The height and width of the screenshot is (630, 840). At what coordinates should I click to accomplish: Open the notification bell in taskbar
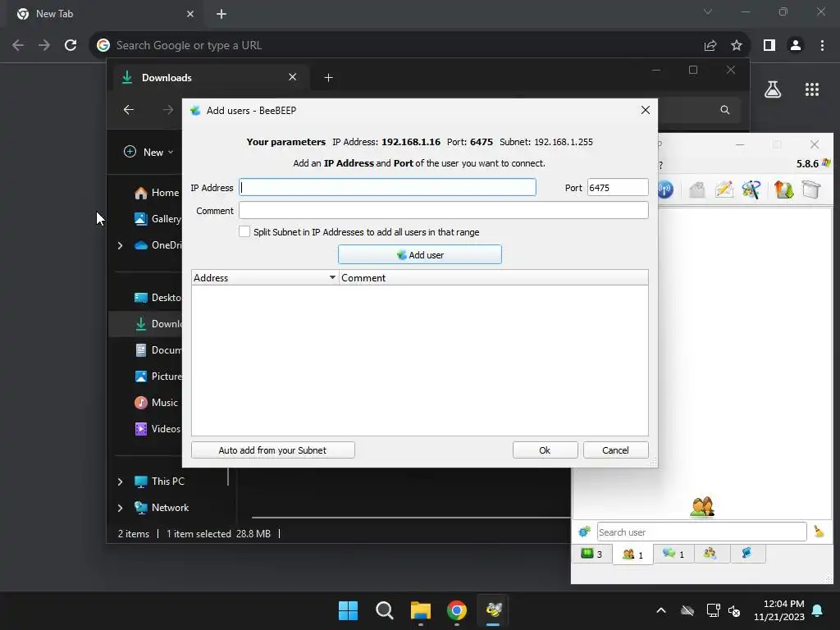point(818,610)
